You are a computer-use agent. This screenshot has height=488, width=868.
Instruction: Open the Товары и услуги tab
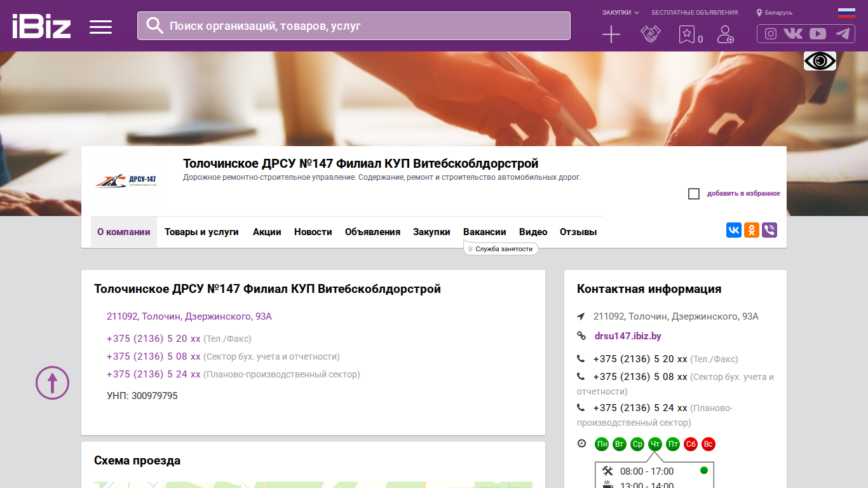point(201,232)
